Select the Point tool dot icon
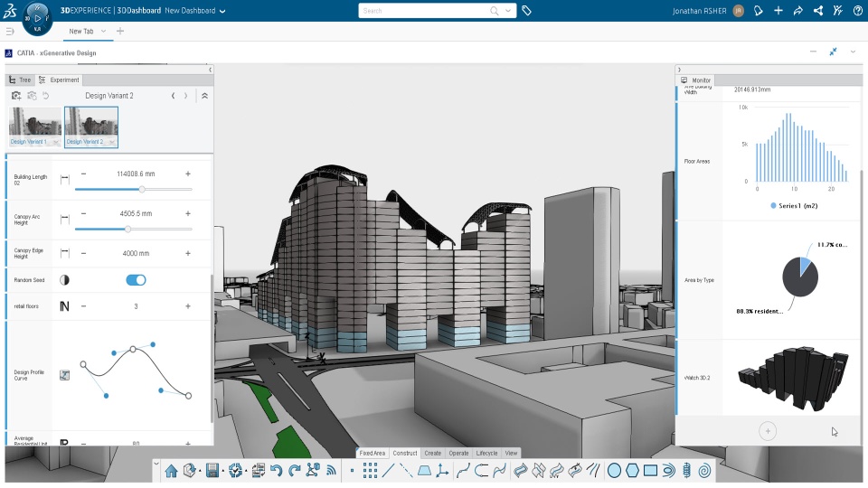 (x=352, y=471)
